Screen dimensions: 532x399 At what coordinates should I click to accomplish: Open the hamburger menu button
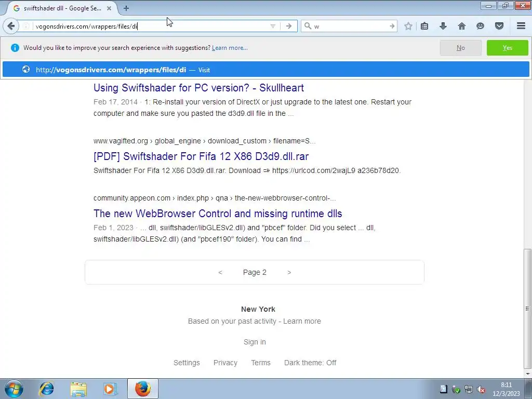[x=521, y=26]
